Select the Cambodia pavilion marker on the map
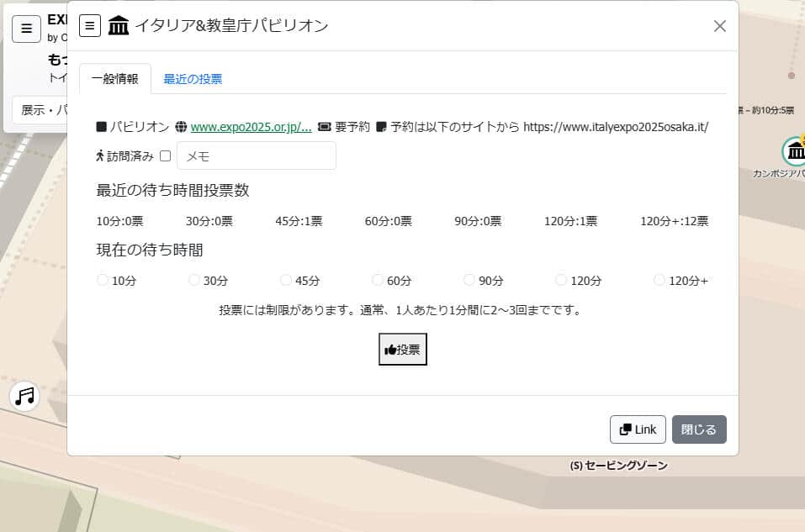This screenshot has height=532, width=805. point(796,151)
